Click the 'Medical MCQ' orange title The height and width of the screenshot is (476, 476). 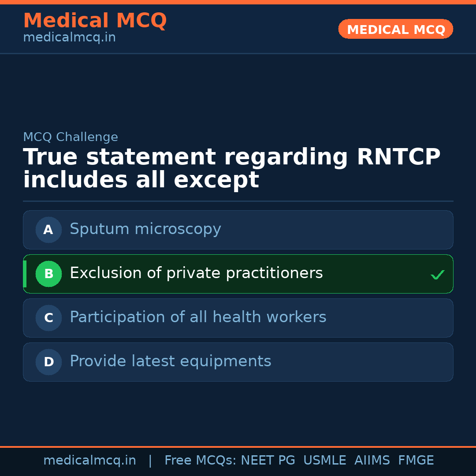(x=95, y=21)
